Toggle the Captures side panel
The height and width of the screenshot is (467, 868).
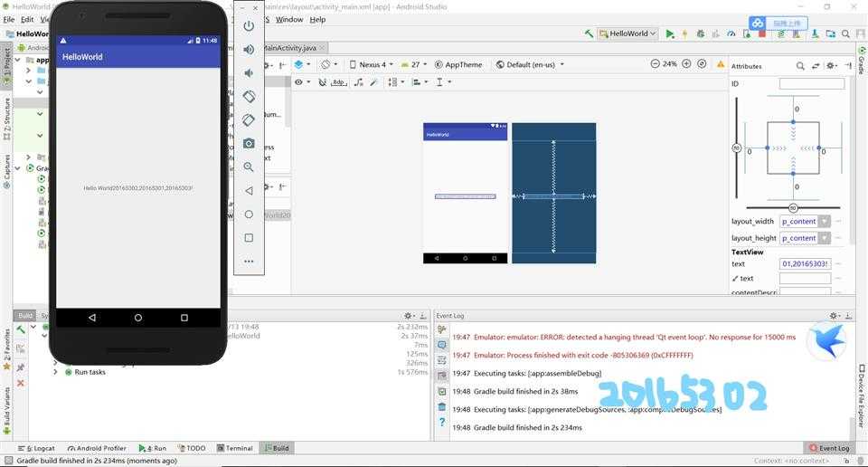6,171
